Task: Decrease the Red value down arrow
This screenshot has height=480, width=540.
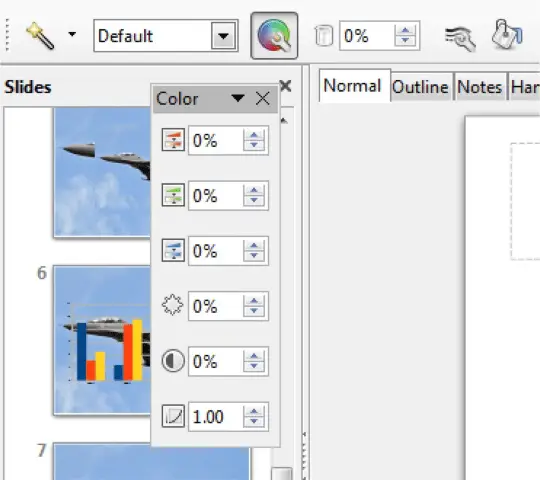Action: (254, 145)
